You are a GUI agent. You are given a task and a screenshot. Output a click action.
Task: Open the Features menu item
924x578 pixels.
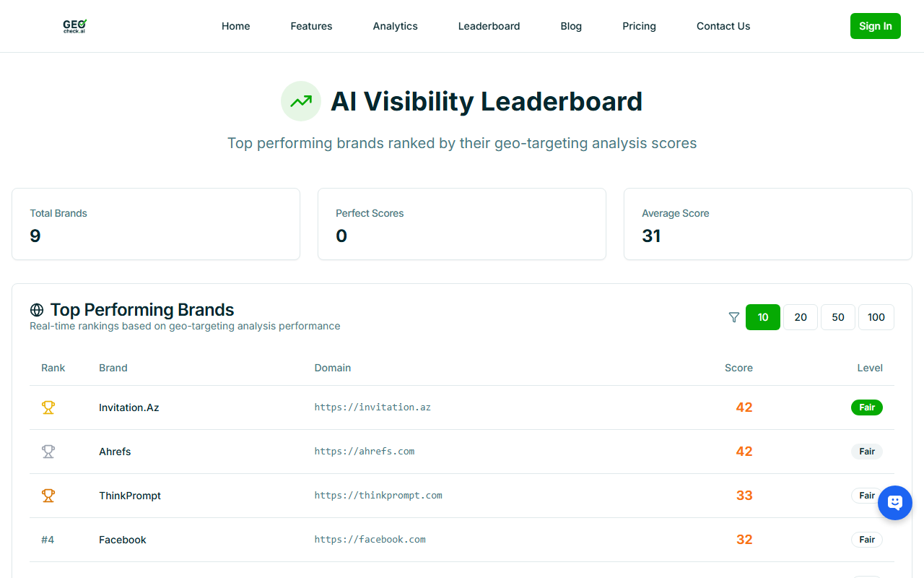(x=312, y=26)
